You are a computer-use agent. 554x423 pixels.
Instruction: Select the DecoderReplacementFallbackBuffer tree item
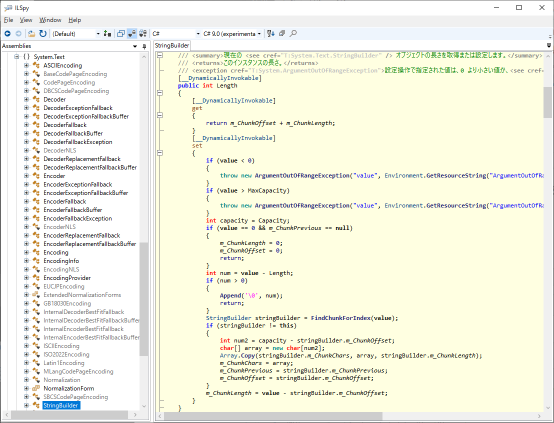[90, 167]
